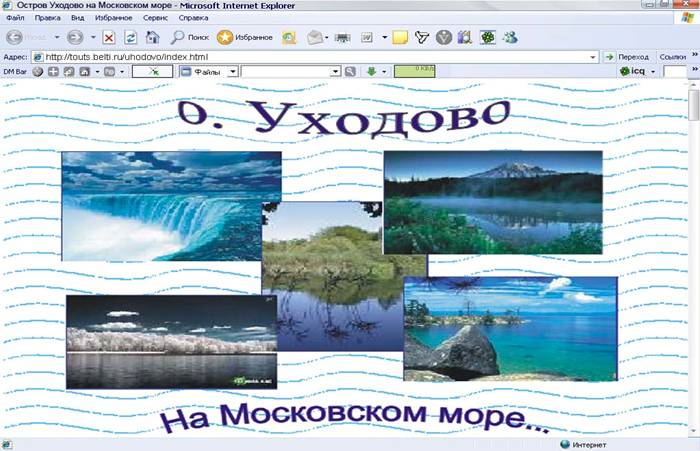Click the yellow note icon

click(400, 38)
